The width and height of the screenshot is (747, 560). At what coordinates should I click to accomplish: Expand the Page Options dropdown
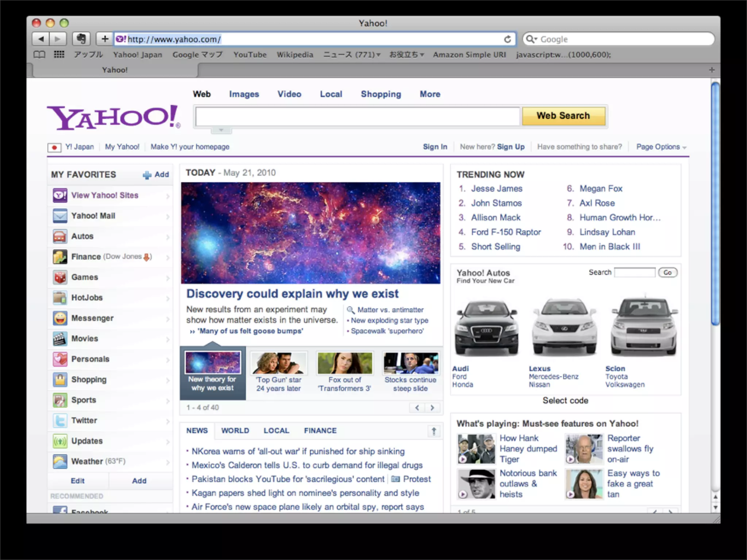pos(661,147)
